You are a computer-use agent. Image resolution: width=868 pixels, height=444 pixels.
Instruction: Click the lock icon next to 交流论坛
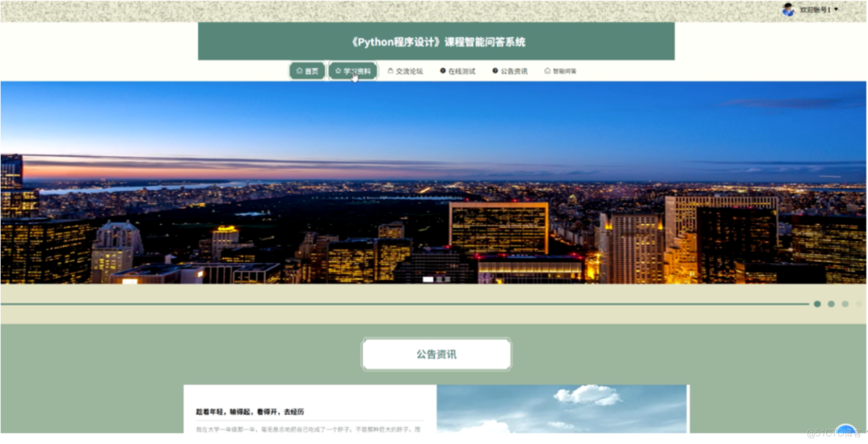click(x=391, y=70)
